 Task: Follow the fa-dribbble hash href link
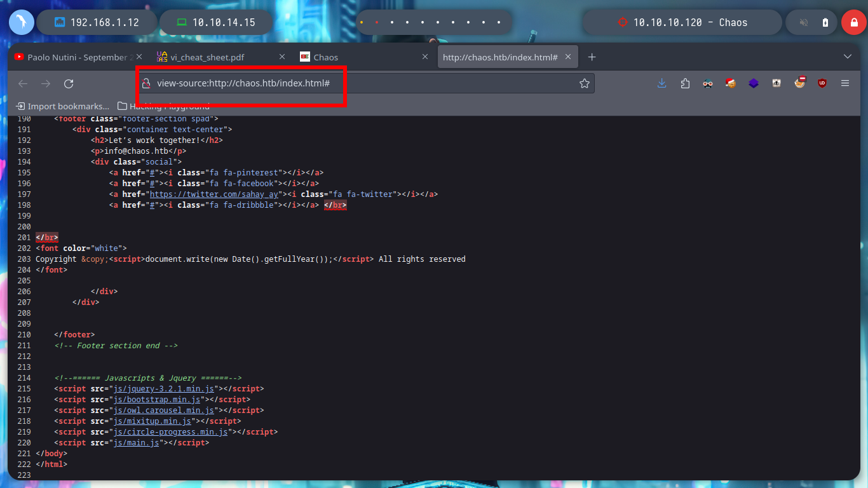point(151,205)
